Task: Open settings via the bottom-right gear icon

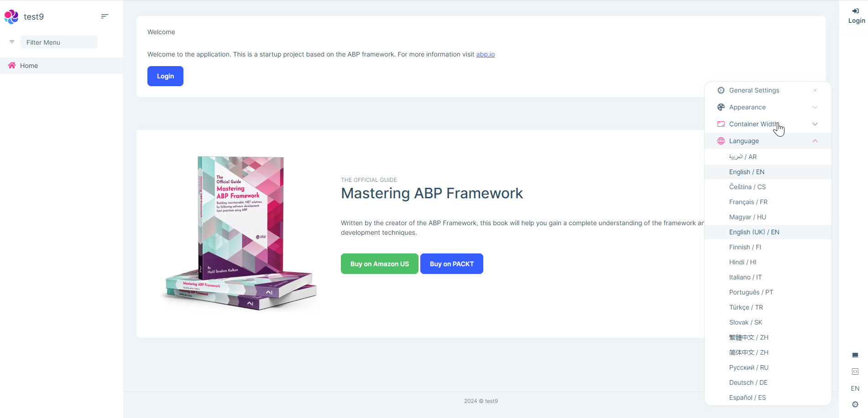Action: click(x=855, y=404)
